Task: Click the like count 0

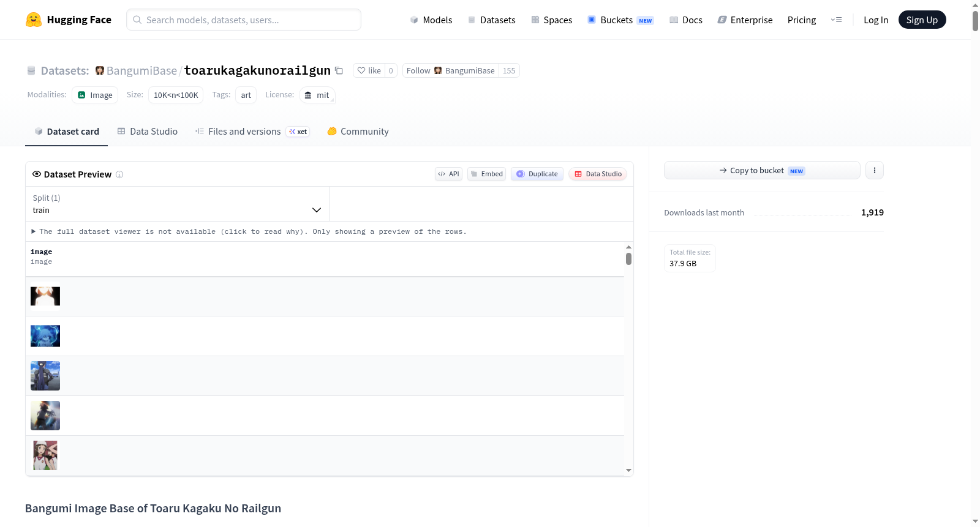Action: (391, 70)
